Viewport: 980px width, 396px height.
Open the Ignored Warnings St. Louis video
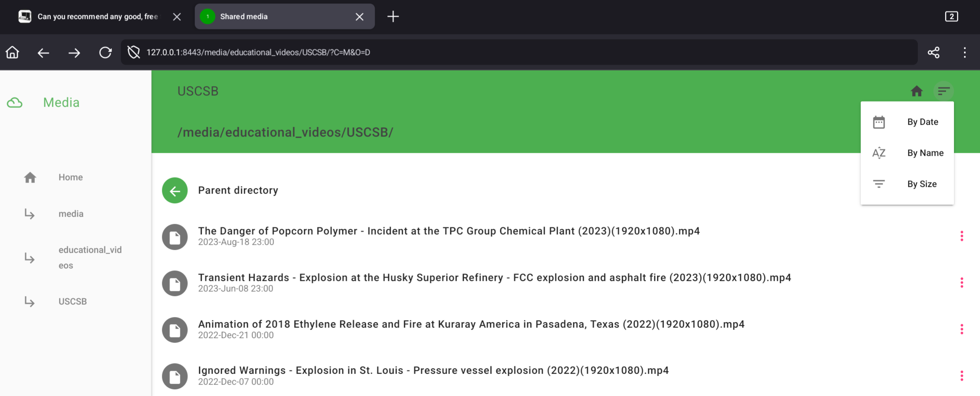point(433,370)
